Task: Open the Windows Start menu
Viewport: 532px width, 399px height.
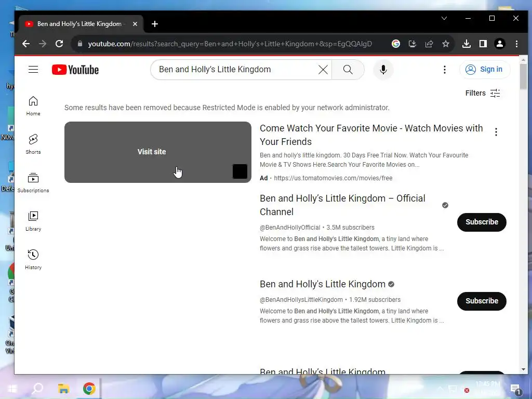Action: 12,389
